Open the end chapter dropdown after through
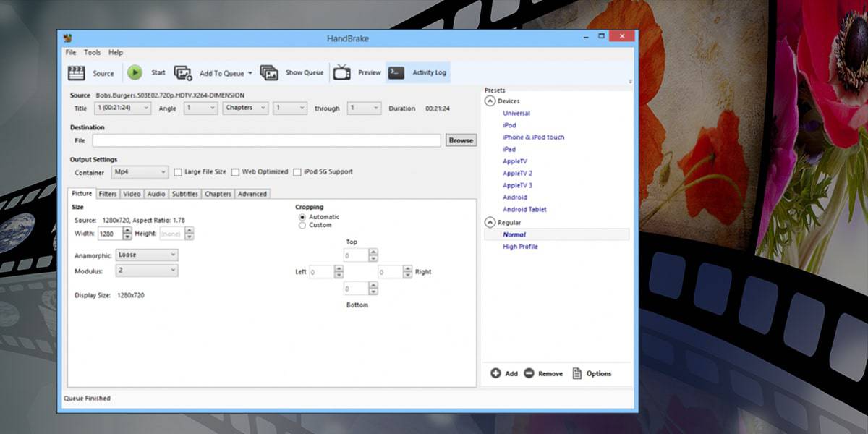The height and width of the screenshot is (434, 868). point(364,108)
